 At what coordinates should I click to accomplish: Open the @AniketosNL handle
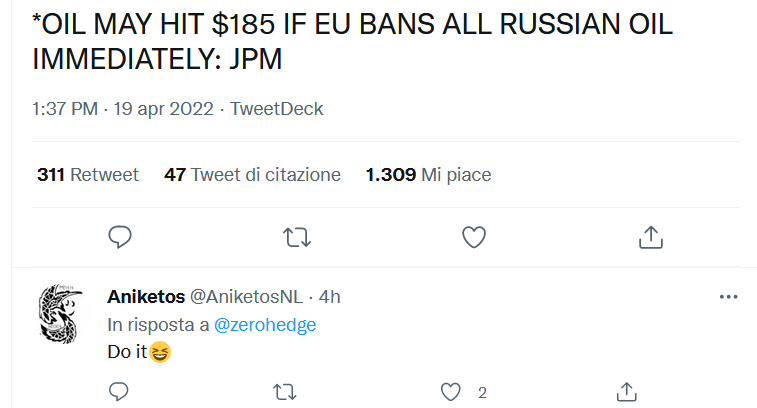246,296
